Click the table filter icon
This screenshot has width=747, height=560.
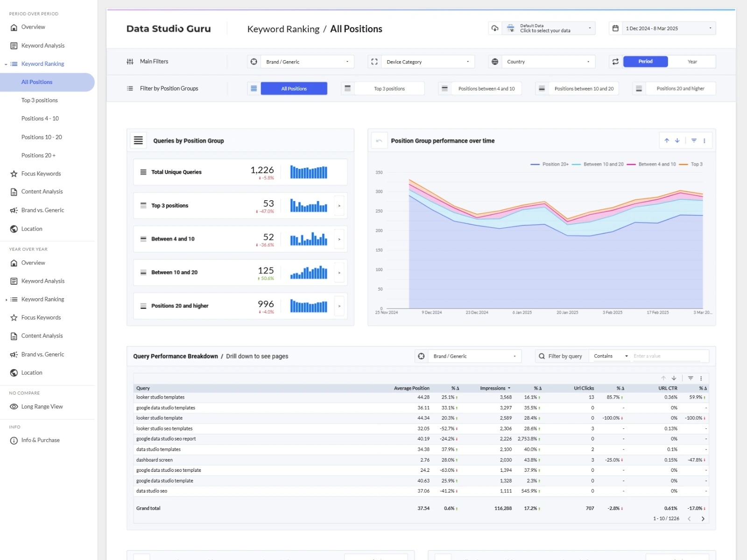[691, 378]
